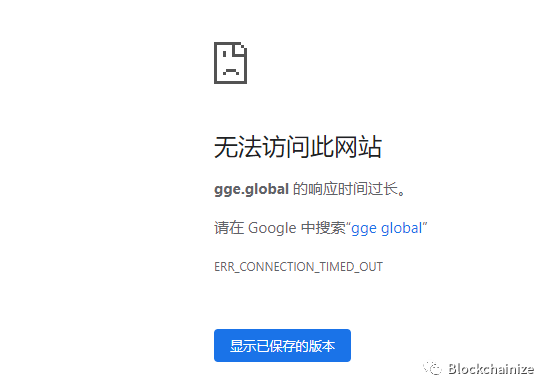Select the ERR_CONNECTION_TIMED_OUT error code text
The width and height of the screenshot is (551, 391).
[x=298, y=267]
